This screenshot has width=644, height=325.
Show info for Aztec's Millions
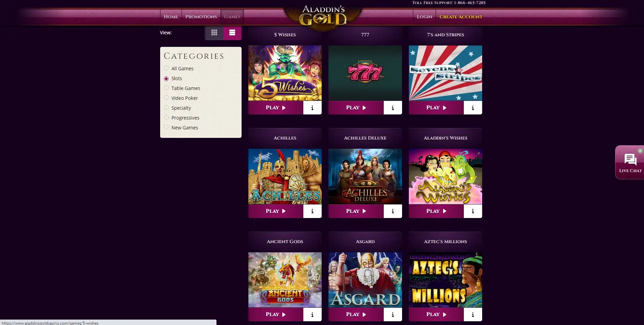coord(473,314)
